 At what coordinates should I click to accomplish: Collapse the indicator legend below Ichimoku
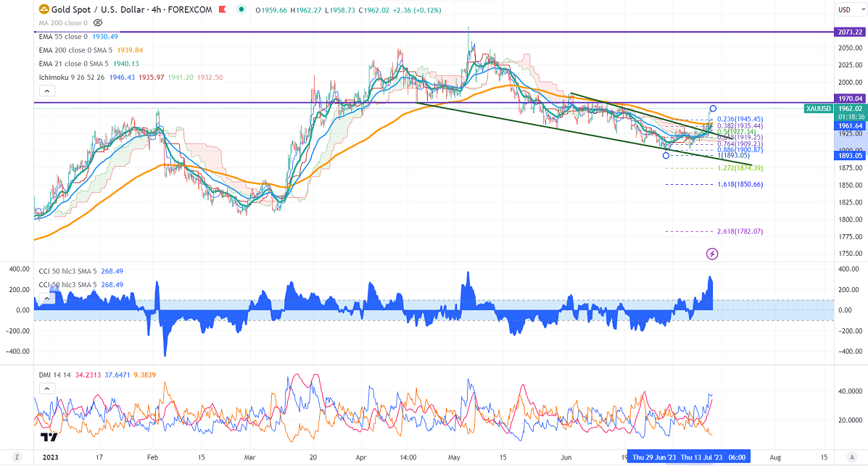[47, 91]
